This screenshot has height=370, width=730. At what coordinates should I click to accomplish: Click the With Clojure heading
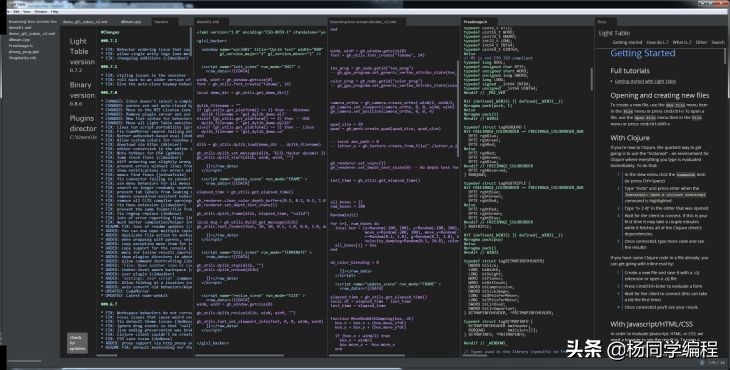(629, 138)
